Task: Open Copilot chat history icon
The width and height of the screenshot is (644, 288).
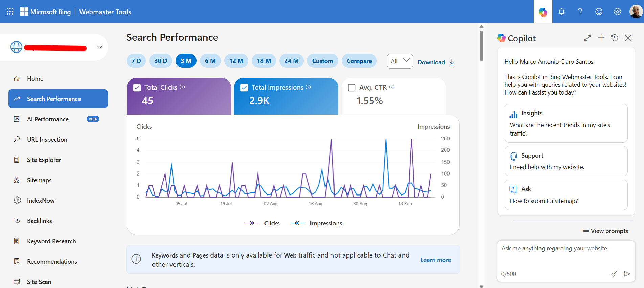Action: (x=615, y=38)
